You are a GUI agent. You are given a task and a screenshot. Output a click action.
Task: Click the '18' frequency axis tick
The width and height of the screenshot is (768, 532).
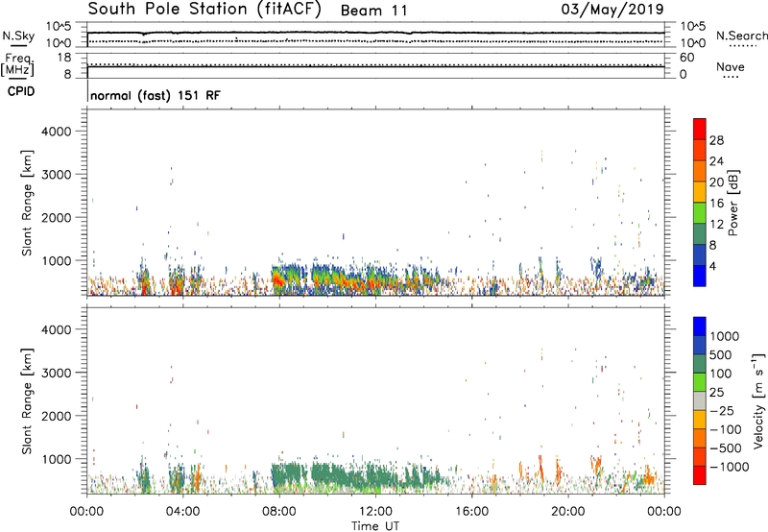pos(64,58)
